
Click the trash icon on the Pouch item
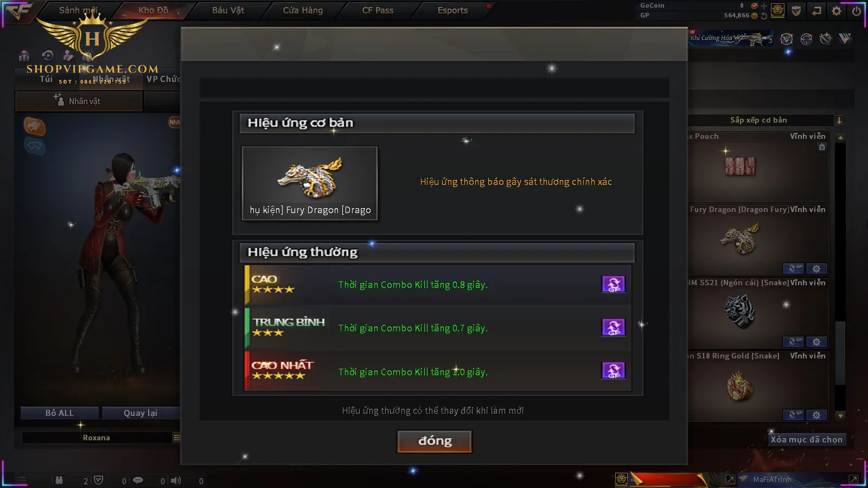pyautogui.click(x=822, y=147)
